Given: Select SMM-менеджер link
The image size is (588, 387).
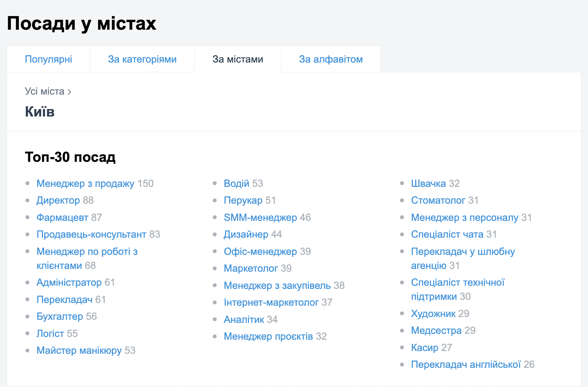Looking at the screenshot, I should [260, 217].
